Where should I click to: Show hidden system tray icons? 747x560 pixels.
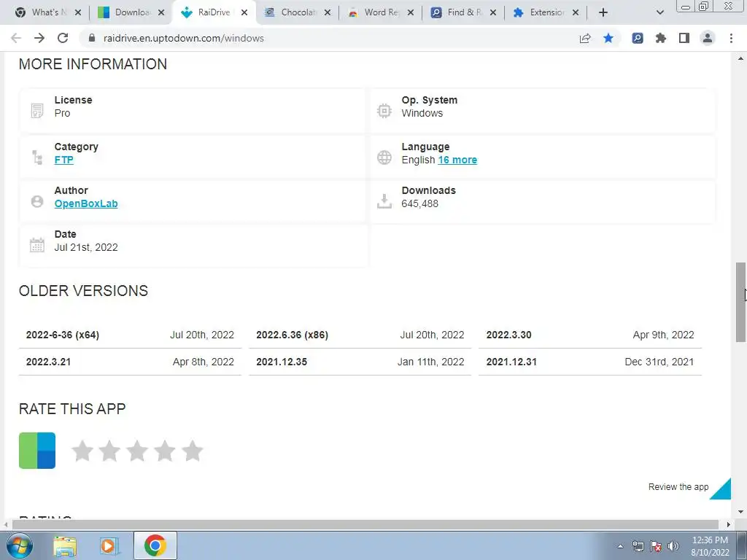(620, 546)
